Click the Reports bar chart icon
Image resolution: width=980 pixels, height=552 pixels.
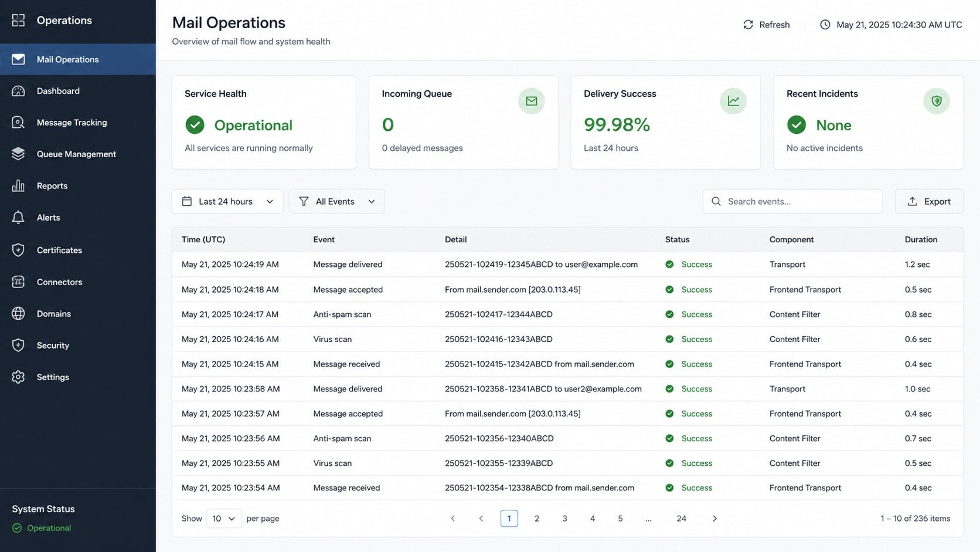click(x=18, y=186)
